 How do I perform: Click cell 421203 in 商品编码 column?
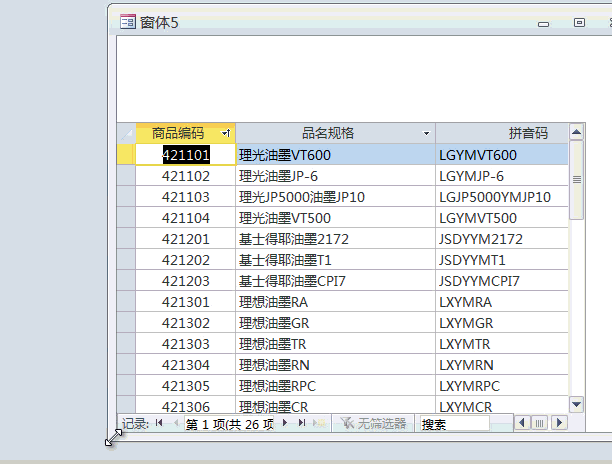click(186, 281)
